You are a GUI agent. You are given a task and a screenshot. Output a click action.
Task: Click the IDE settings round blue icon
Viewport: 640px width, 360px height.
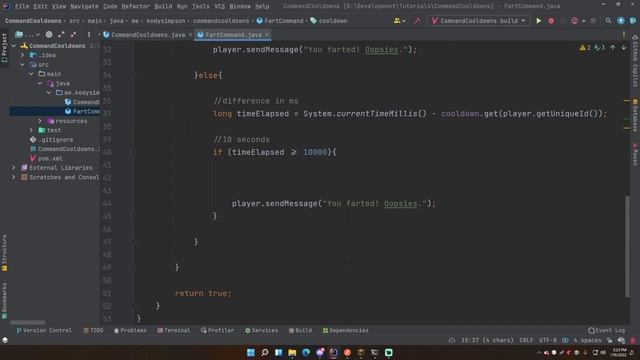[621, 21]
